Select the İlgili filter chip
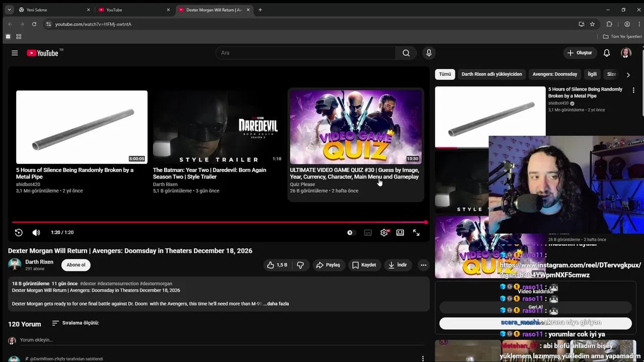644x362 pixels. pyautogui.click(x=592, y=74)
